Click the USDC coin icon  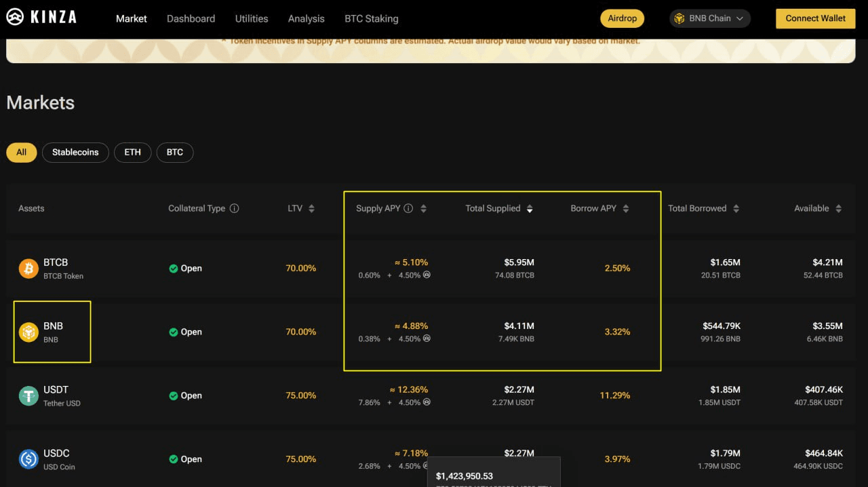[x=28, y=459]
